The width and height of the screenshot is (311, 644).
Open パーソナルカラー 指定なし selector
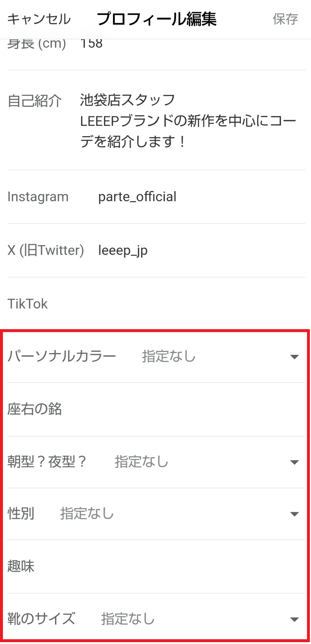(x=169, y=356)
